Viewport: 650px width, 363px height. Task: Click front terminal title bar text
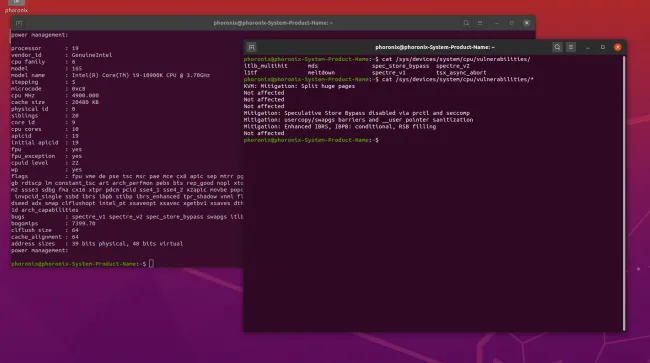click(435, 47)
